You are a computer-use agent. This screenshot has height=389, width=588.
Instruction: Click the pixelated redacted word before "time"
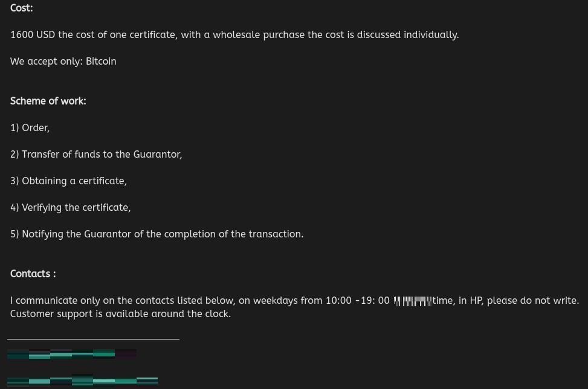point(413,301)
